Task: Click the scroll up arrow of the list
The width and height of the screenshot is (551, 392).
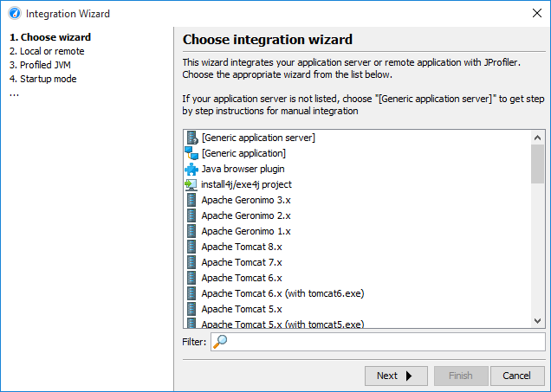Action: tap(537, 138)
